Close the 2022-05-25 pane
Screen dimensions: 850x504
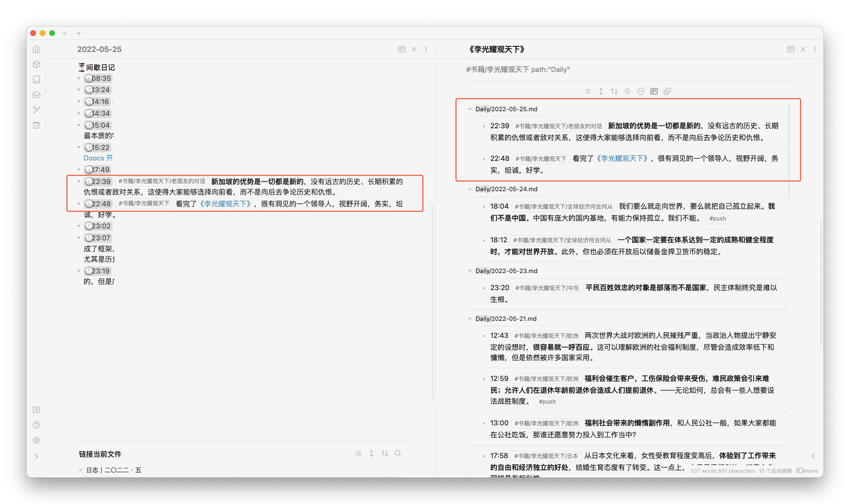point(414,49)
